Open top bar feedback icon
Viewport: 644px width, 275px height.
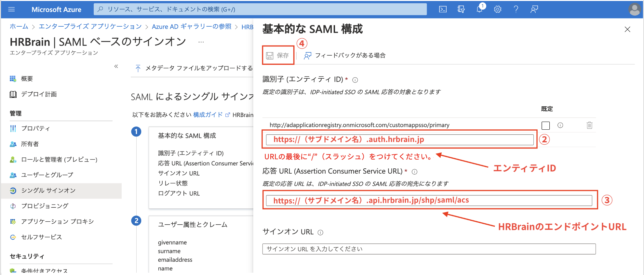coord(534,9)
